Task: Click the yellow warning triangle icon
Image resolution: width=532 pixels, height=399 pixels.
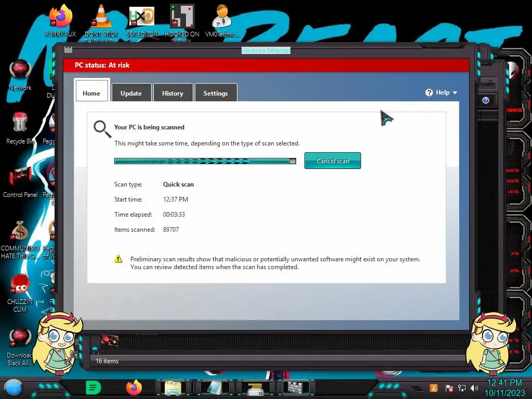Action: (x=118, y=259)
